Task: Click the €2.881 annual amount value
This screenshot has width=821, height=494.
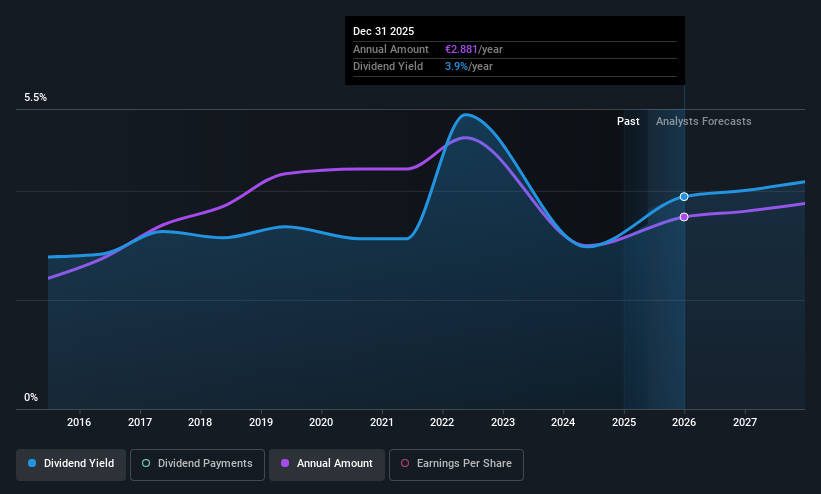Action: (461, 49)
